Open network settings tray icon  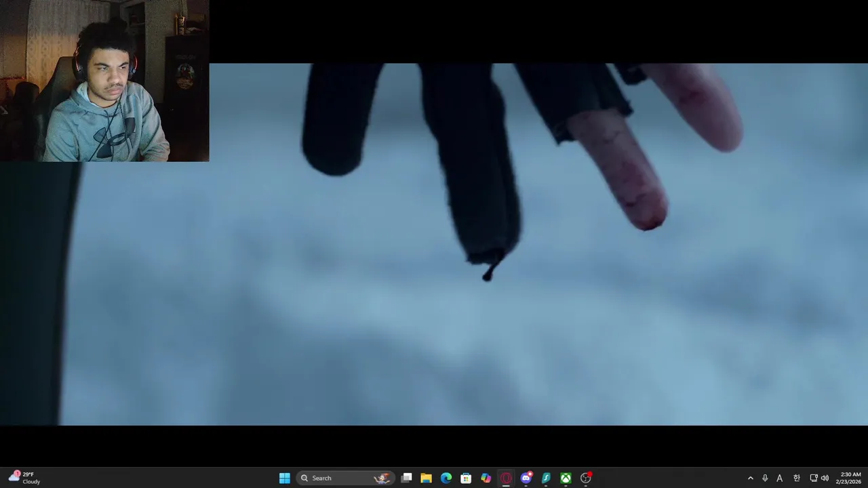[x=814, y=478]
